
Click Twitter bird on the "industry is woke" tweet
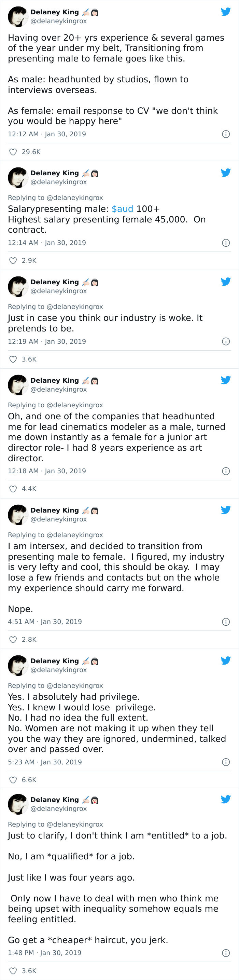coord(226,282)
